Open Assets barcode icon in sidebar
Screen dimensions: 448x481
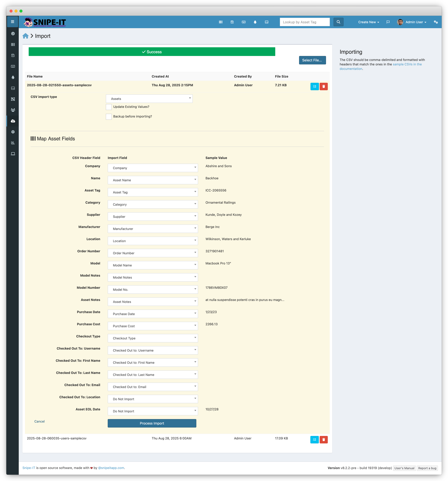coord(13,45)
